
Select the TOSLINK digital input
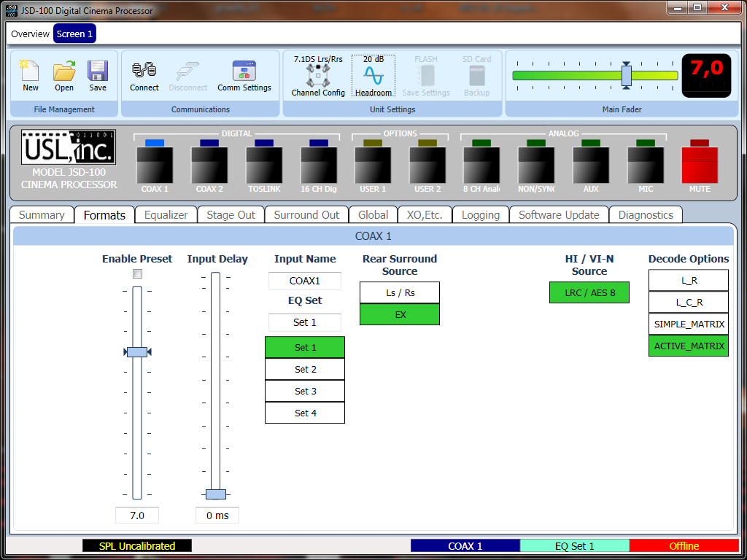tap(264, 166)
